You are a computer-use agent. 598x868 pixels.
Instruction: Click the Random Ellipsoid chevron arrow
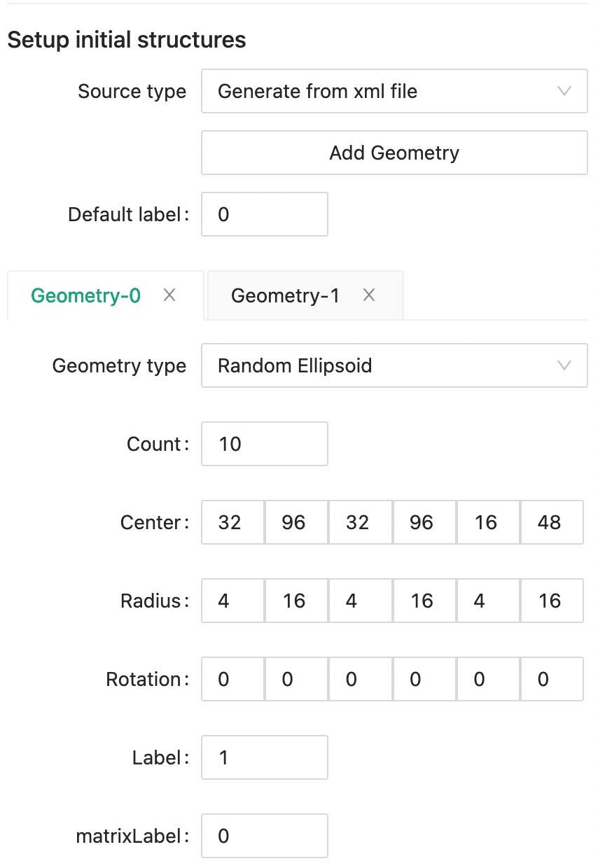click(x=564, y=365)
